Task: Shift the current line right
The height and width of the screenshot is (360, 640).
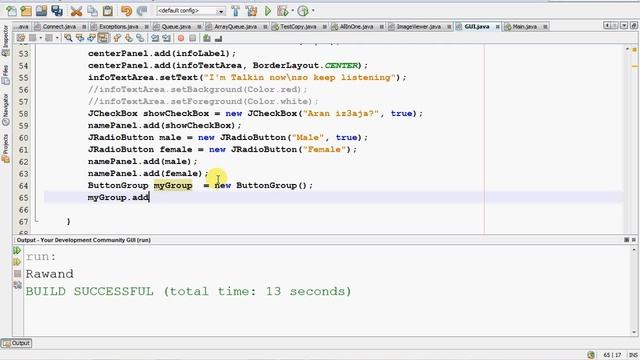Action: click(x=167, y=38)
